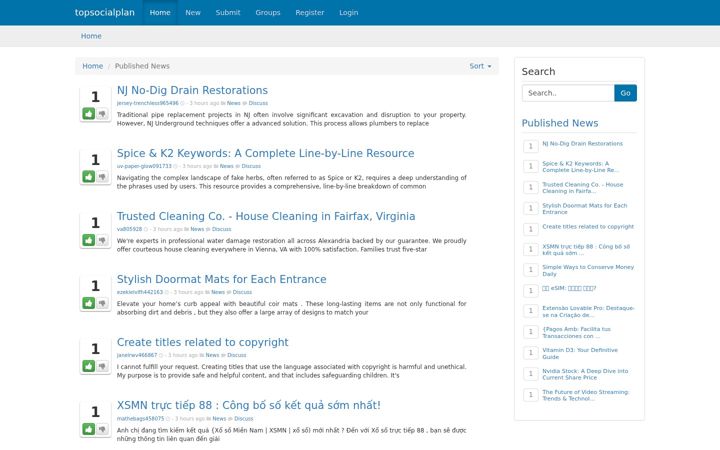The image size is (720, 450).
Task: Click Home in the gray sub-header bar
Action: click(x=91, y=36)
